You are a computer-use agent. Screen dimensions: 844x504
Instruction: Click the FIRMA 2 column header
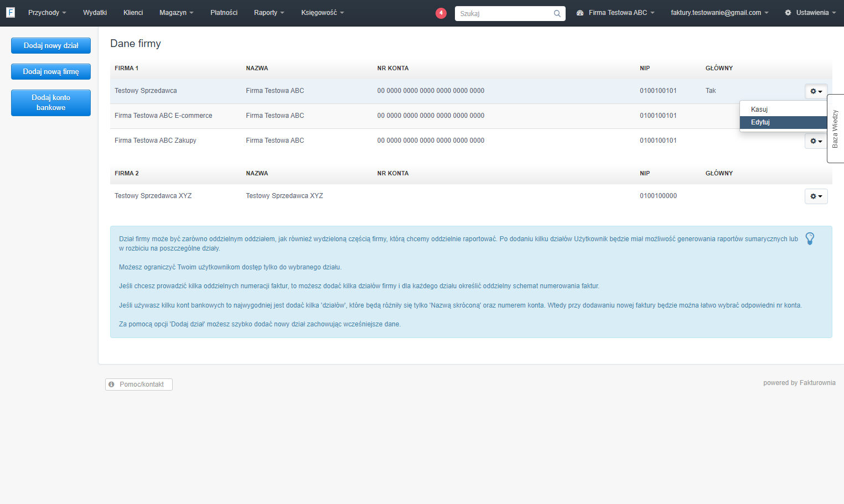coord(127,174)
